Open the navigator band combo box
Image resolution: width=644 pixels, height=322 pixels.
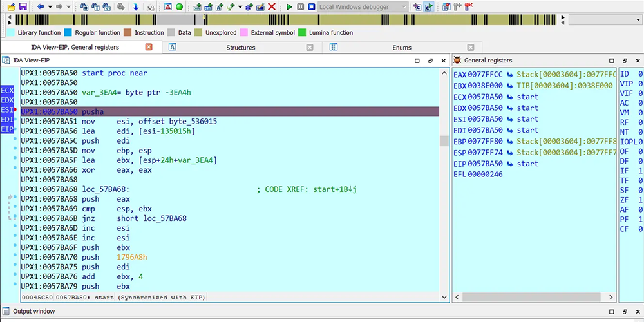tap(606, 20)
